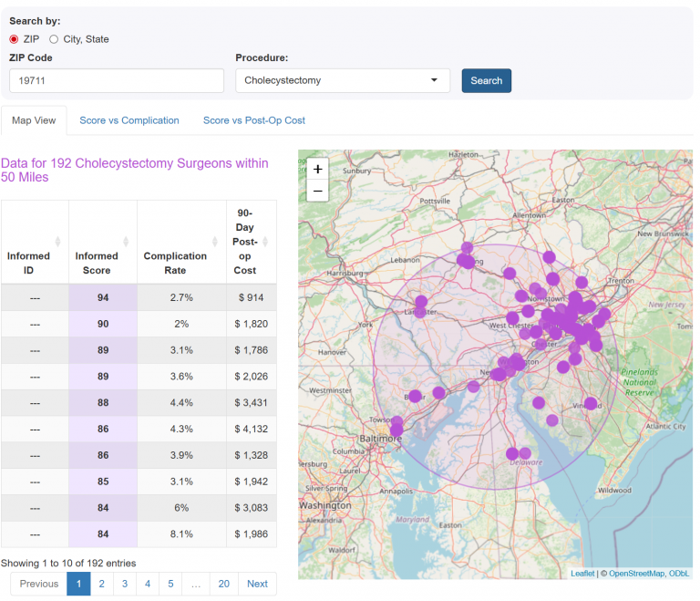
Task: Click the surgeon marker near Lancaster
Action: tap(421, 302)
